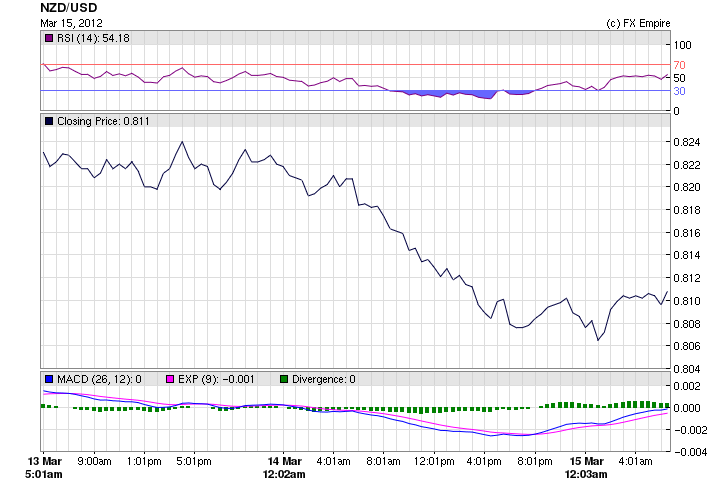
Task: Click the 0.824 price axis label
Action: point(686,142)
